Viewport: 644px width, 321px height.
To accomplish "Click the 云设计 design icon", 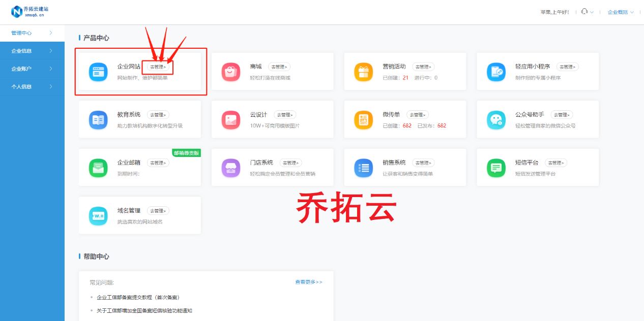I will click(x=231, y=119).
